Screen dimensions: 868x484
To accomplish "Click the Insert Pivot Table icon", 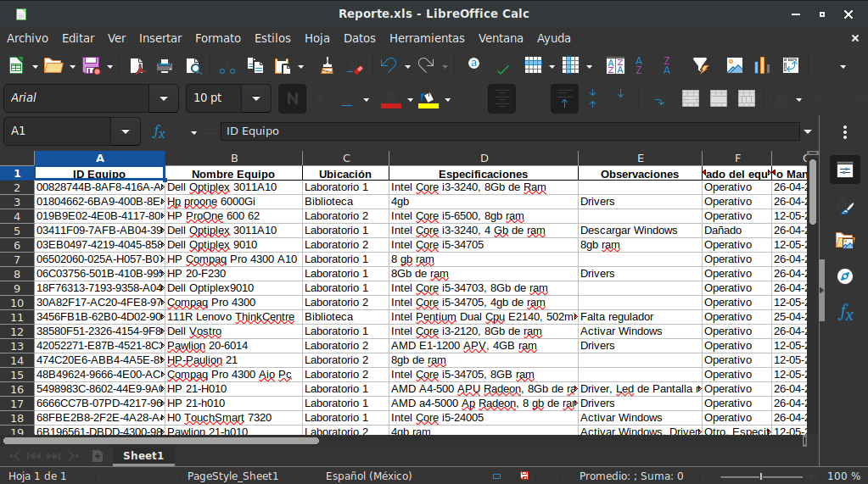I will [791, 66].
